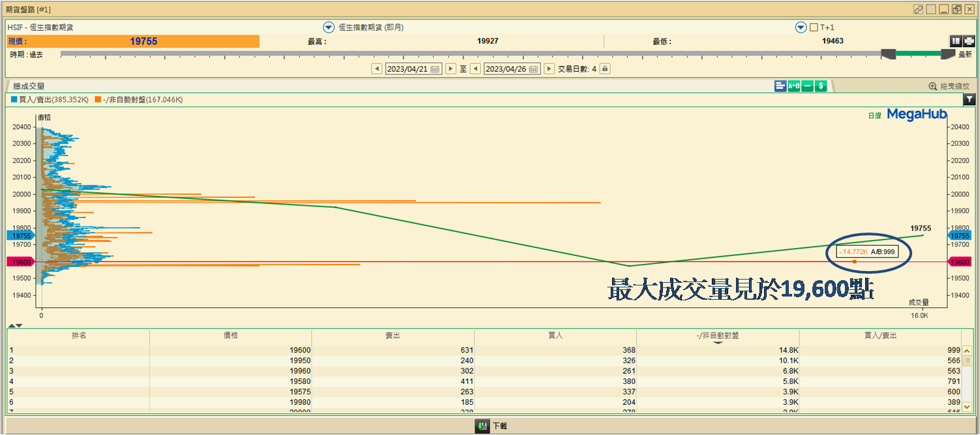Sort table by 買入/賣出 column header
980x435 pixels.
(880, 335)
